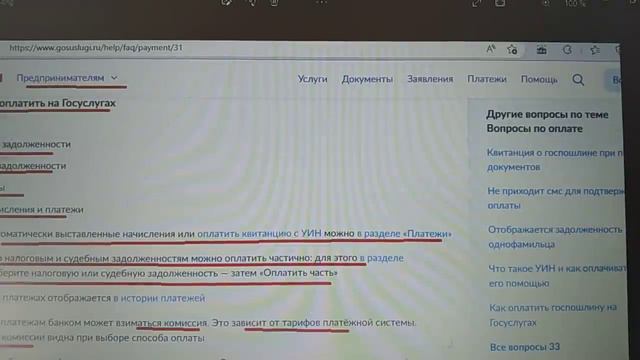The width and height of the screenshot is (640, 360).
Task: Expand the Предпринимателям dropdown
Action: 67,78
